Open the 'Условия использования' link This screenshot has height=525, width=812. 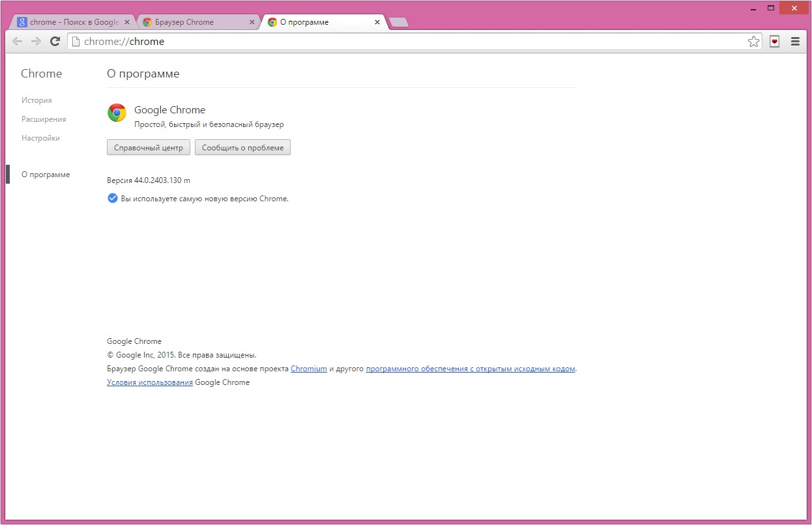[x=150, y=382]
